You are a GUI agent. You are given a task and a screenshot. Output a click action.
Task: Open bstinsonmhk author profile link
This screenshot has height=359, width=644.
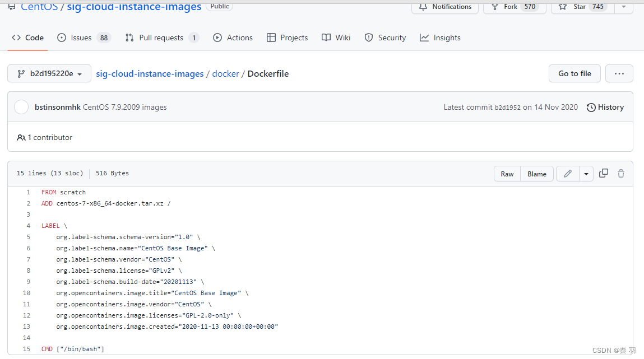coord(58,107)
